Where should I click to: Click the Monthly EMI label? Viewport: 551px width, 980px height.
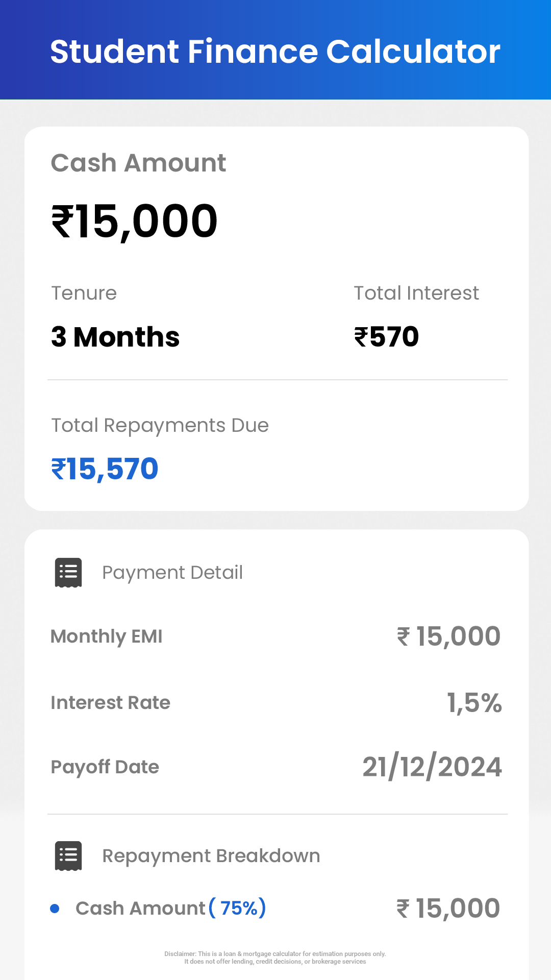[x=107, y=636]
